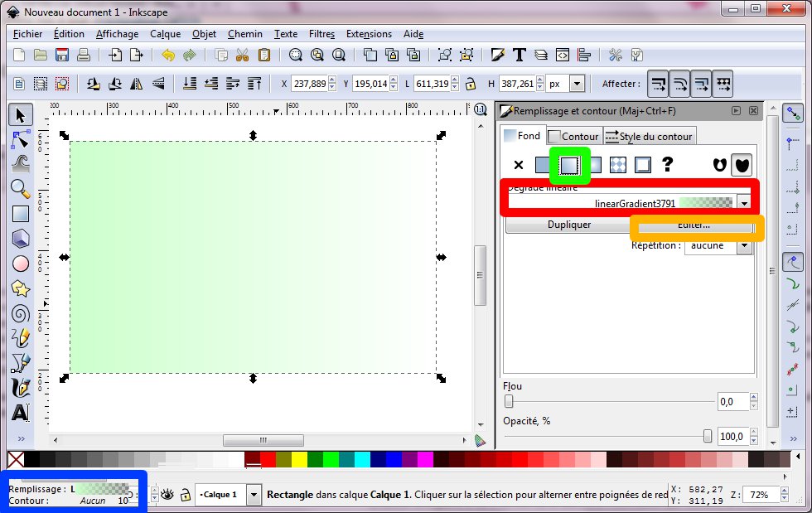The image size is (812, 513).
Task: Set fill to radial gradient
Action: tap(592, 165)
